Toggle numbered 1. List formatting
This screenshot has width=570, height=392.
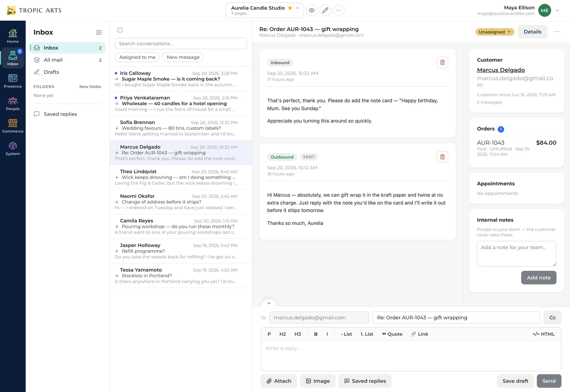pyautogui.click(x=367, y=334)
